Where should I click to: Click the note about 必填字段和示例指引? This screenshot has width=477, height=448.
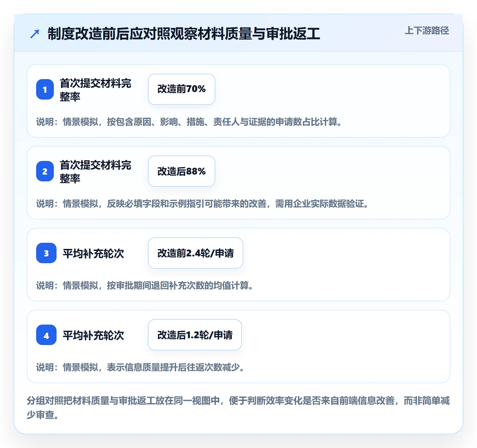203,204
